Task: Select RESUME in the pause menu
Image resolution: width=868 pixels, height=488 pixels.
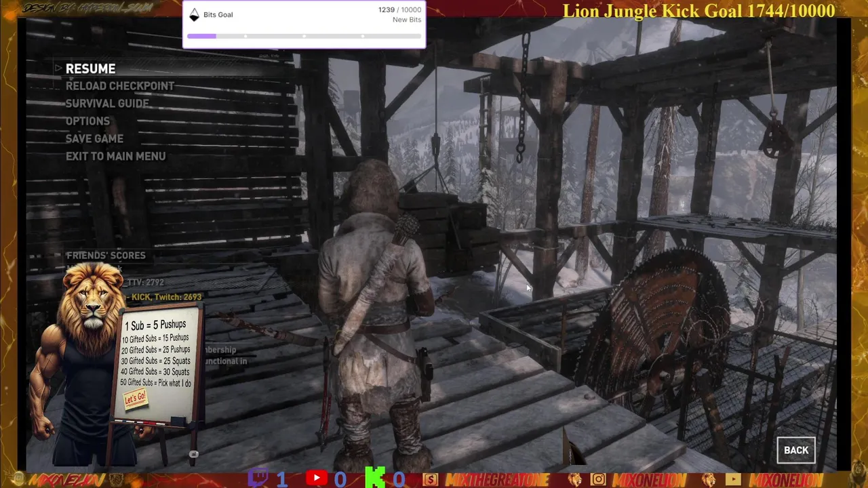Action: point(90,69)
